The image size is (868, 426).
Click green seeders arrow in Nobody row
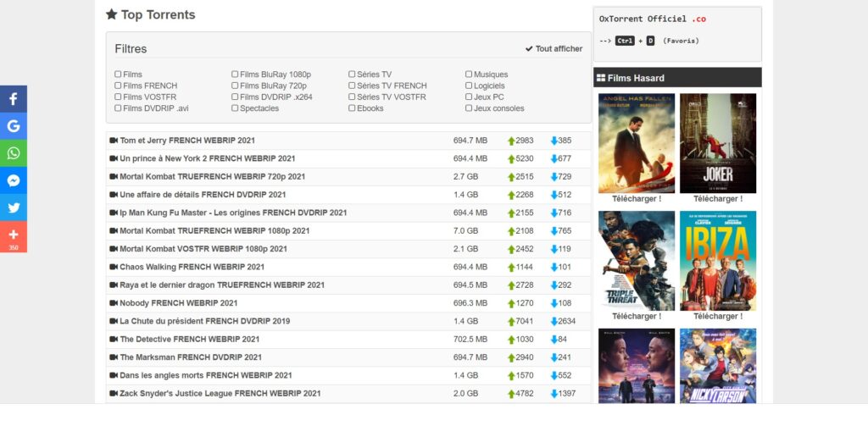pos(511,304)
